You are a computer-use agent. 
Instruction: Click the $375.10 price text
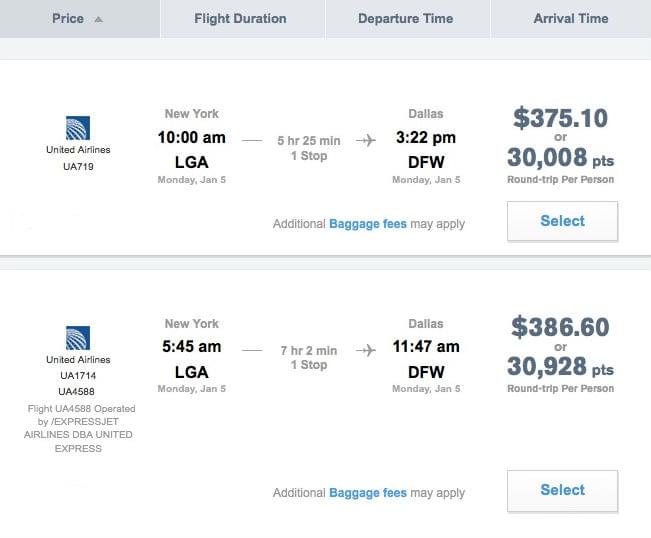pos(560,118)
